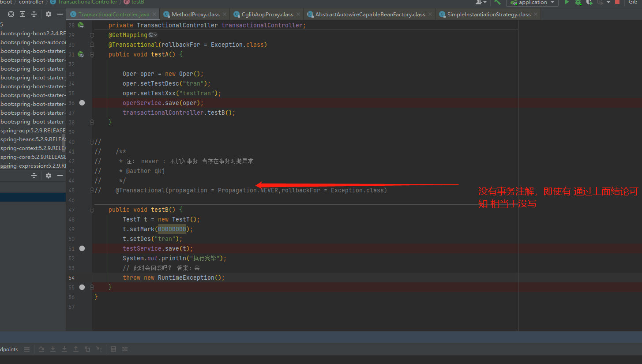Click gutter endpoint icon on line 31
Screen dimensions: 642x364
click(81, 54)
